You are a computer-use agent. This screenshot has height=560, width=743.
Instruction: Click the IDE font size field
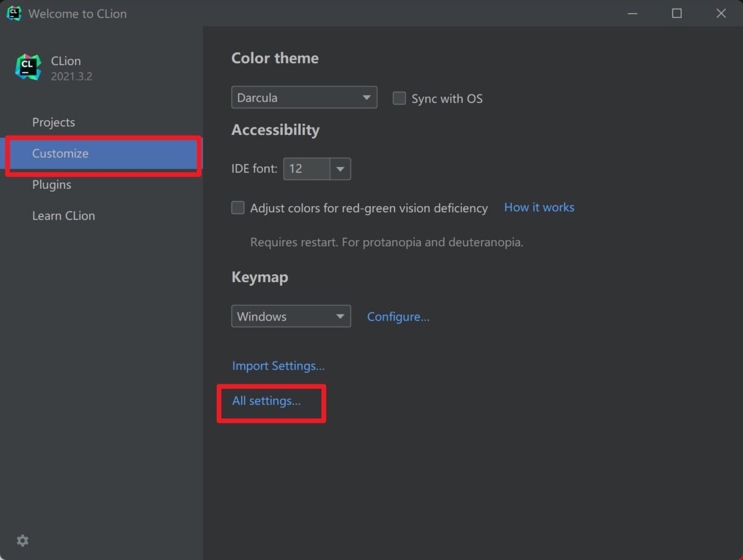306,168
